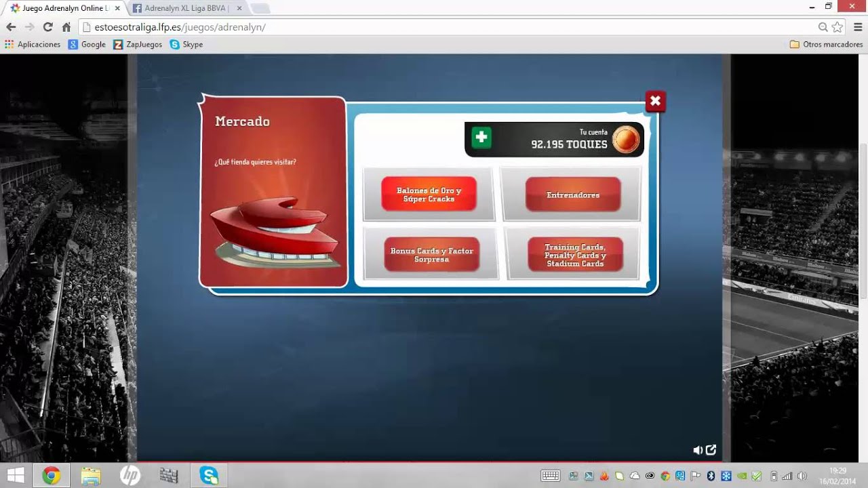Click the Creative Cloud tray icon
This screenshot has height=488, width=868.
point(650,476)
